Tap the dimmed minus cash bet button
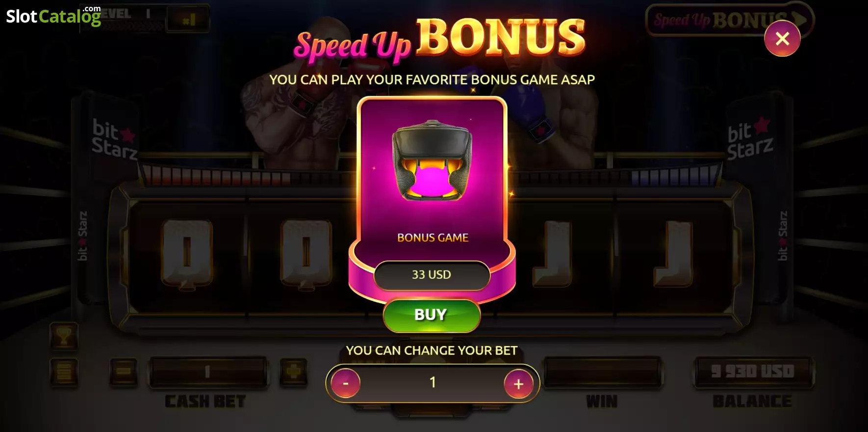Screen dimensions: 868x432 click(x=124, y=372)
